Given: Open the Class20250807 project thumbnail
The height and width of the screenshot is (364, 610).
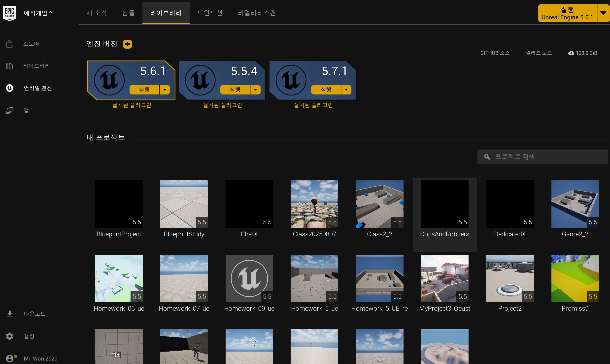Looking at the screenshot, I should coord(314,204).
